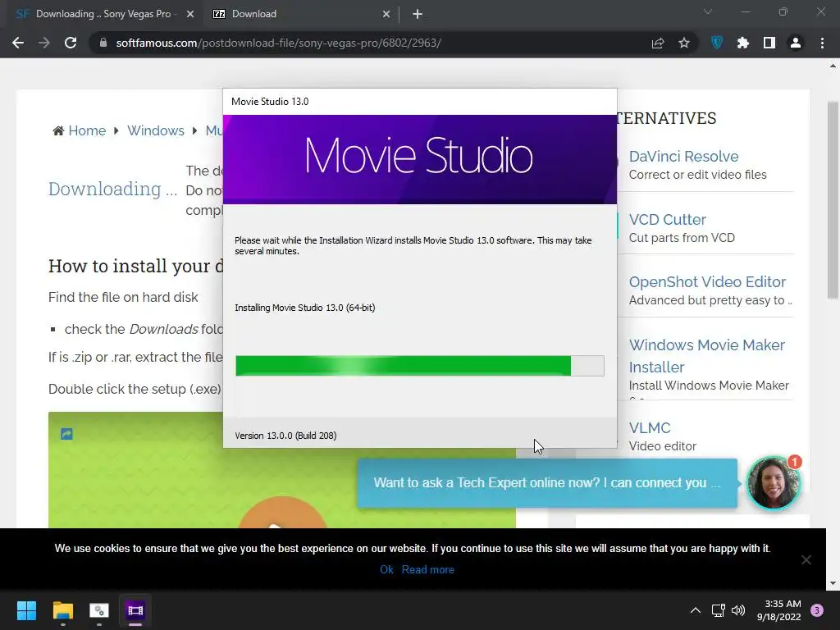Click Version 13.0.0 (Build 208) text
840x630 pixels.
coord(285,436)
